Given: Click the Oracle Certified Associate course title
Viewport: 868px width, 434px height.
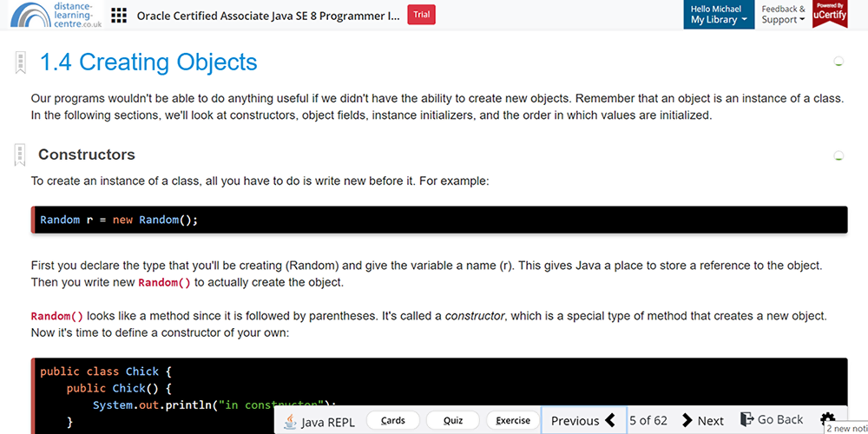Looking at the screenshot, I should pos(268,16).
